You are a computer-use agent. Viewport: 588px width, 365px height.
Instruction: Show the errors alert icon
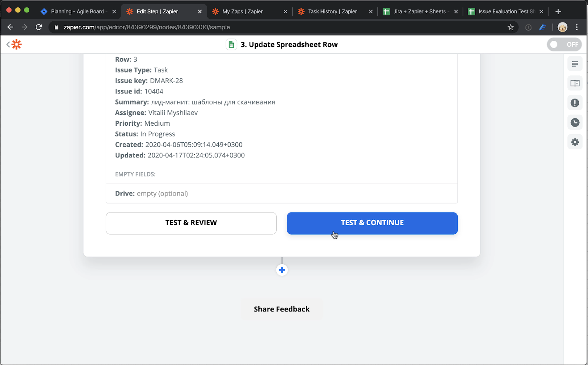(575, 103)
